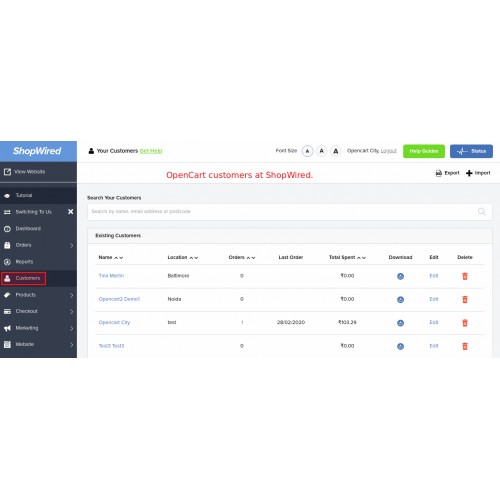Click the blue Status button
Viewport: 500px width, 500px height.
(471, 151)
